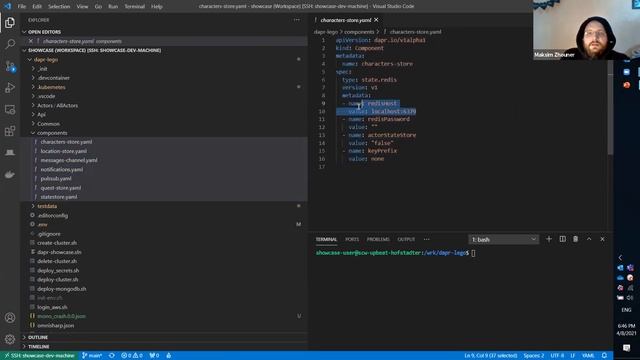
Task: Open the Extensions view
Action: point(10,131)
